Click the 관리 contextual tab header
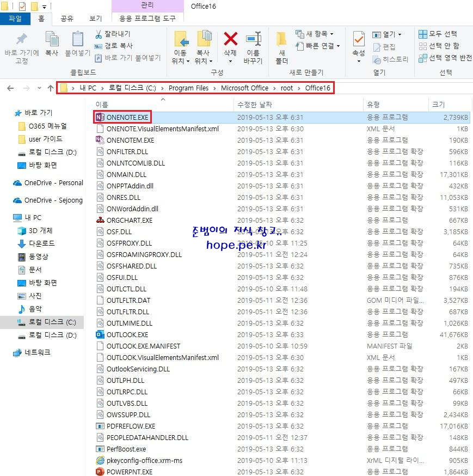473x476 pixels. pos(148,5)
